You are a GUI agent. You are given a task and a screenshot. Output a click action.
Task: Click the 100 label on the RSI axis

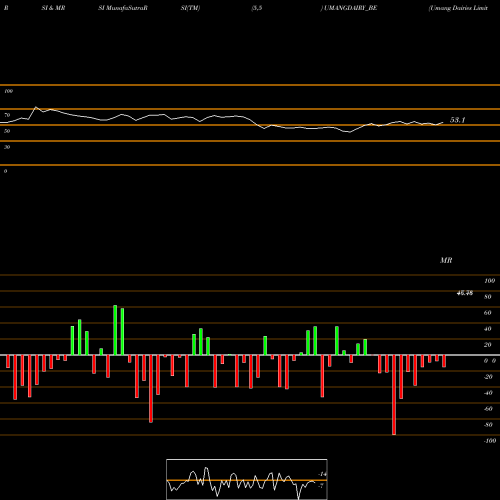8,91
